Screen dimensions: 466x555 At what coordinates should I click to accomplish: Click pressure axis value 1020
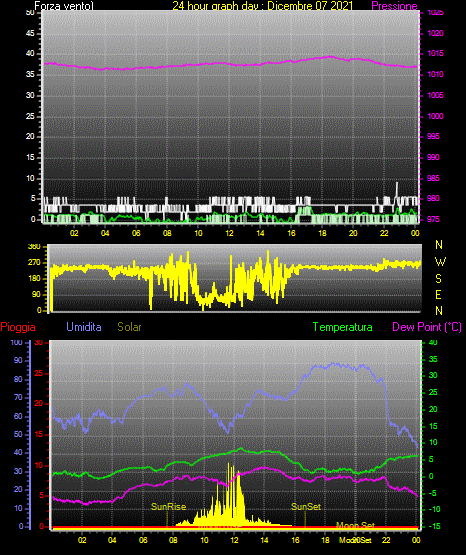(435, 33)
